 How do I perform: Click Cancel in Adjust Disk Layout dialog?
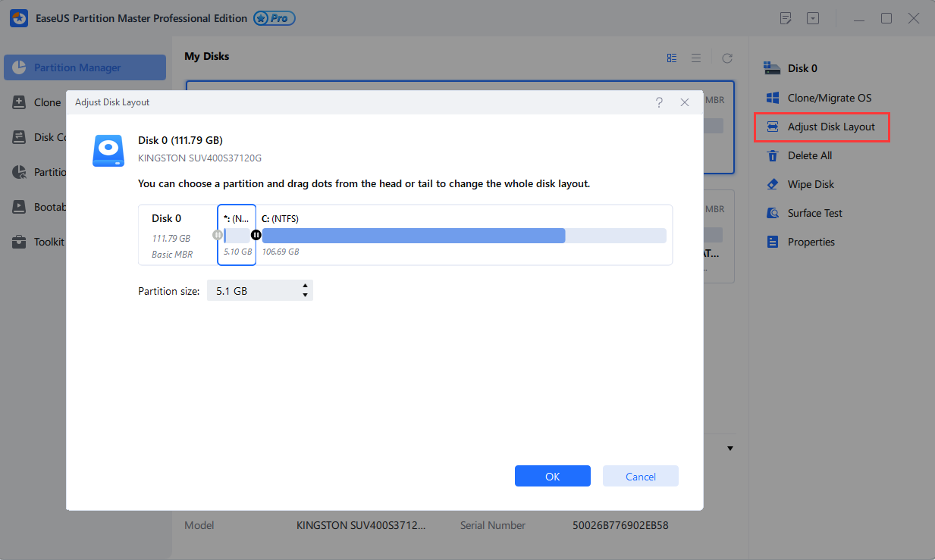[x=640, y=476]
